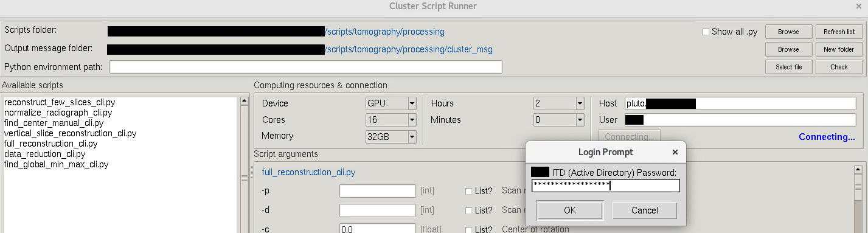Click the blue Connecting... status text
868x233 pixels.
click(827, 137)
